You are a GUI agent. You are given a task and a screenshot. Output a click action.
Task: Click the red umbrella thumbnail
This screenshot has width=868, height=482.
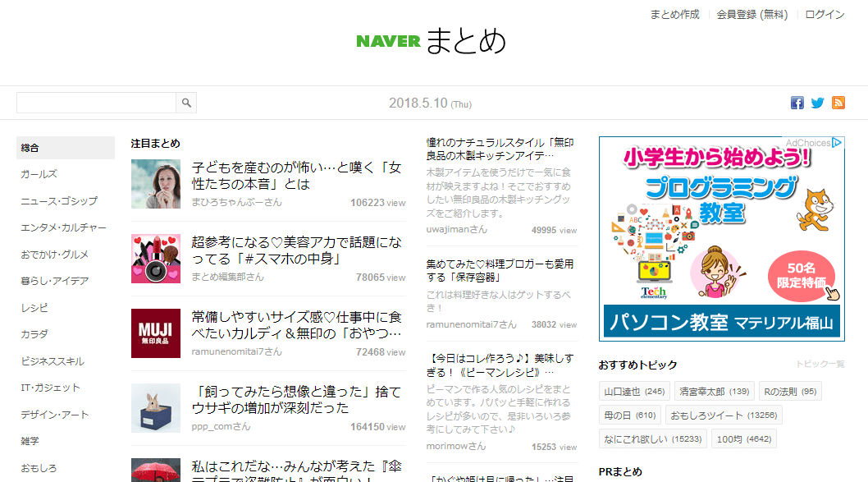click(156, 471)
